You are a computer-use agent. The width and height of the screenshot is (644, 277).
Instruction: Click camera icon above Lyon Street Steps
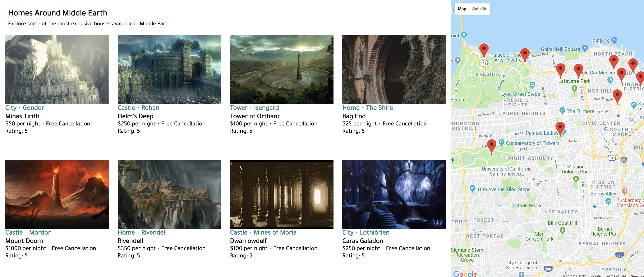pyautogui.click(x=532, y=85)
